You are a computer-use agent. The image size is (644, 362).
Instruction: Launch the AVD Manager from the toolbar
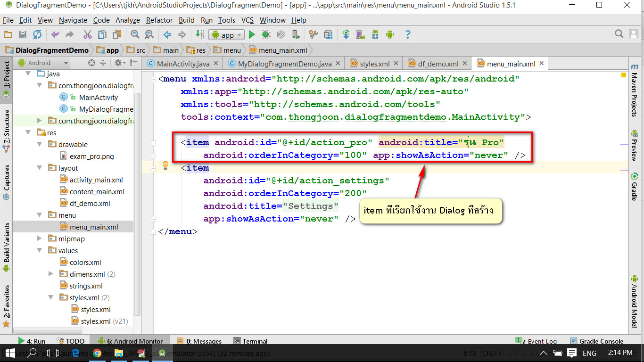(360, 34)
